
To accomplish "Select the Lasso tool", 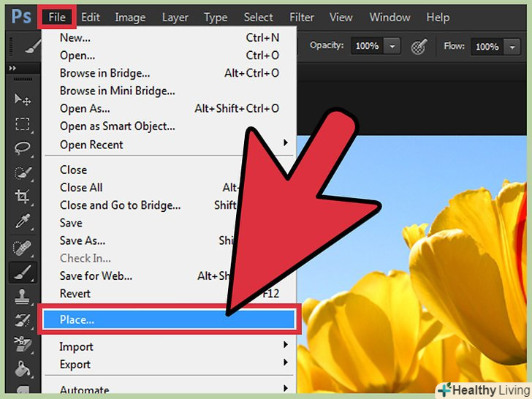I will click(x=23, y=148).
